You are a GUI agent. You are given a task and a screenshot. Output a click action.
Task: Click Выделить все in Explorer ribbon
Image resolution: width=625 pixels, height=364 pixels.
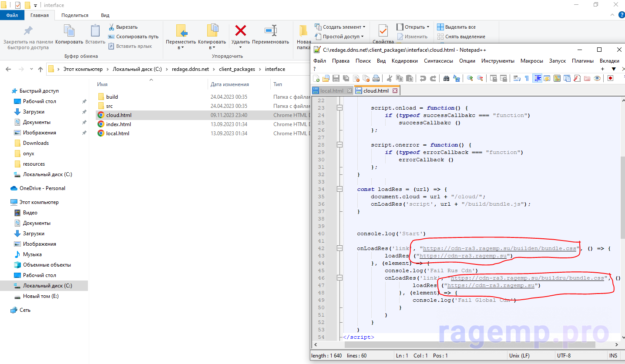click(456, 27)
